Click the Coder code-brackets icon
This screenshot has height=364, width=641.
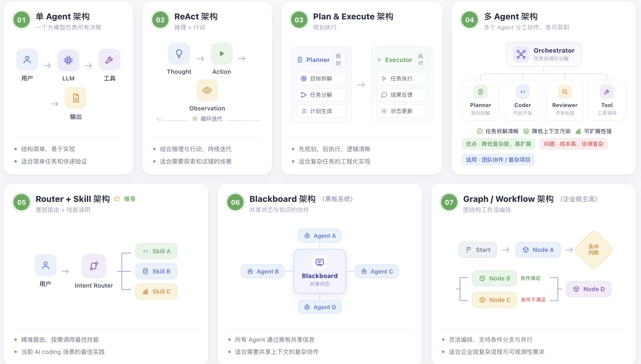point(523,92)
